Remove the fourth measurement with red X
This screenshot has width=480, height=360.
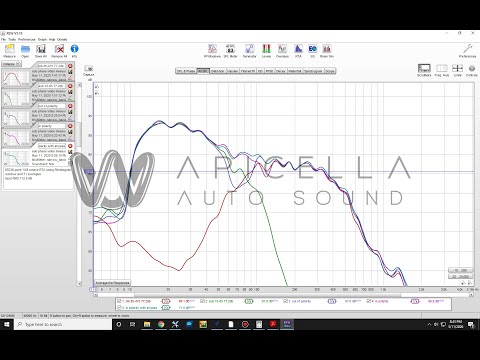click(x=70, y=126)
